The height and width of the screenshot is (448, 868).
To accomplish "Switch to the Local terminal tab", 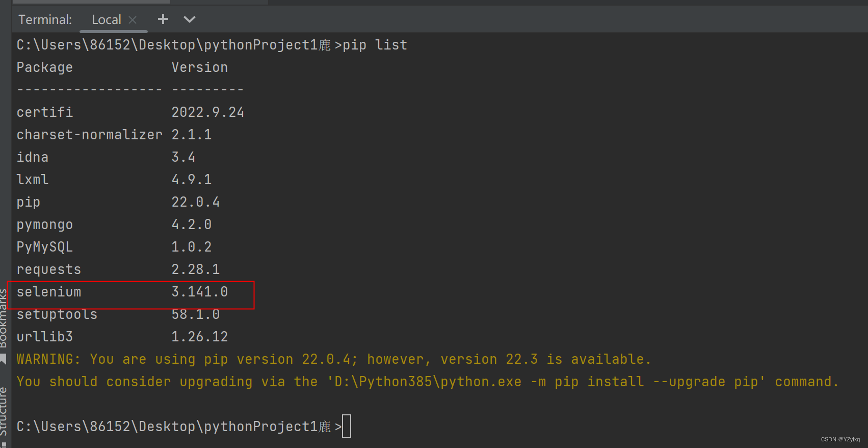I will coord(107,19).
